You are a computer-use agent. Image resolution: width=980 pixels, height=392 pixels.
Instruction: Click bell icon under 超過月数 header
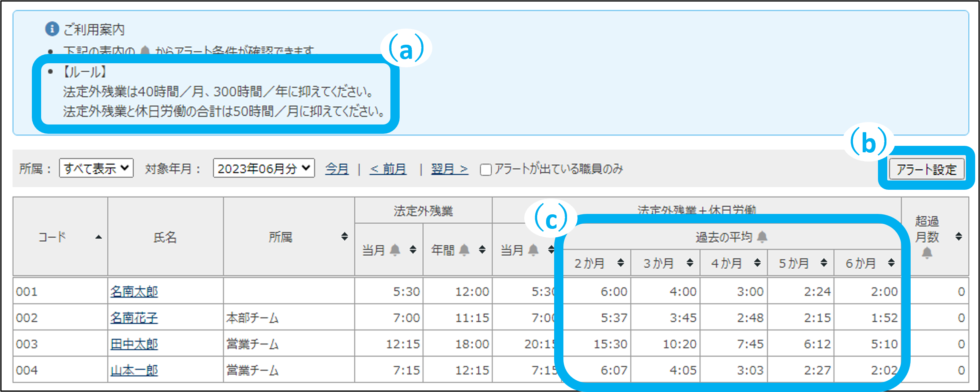pyautogui.click(x=927, y=253)
